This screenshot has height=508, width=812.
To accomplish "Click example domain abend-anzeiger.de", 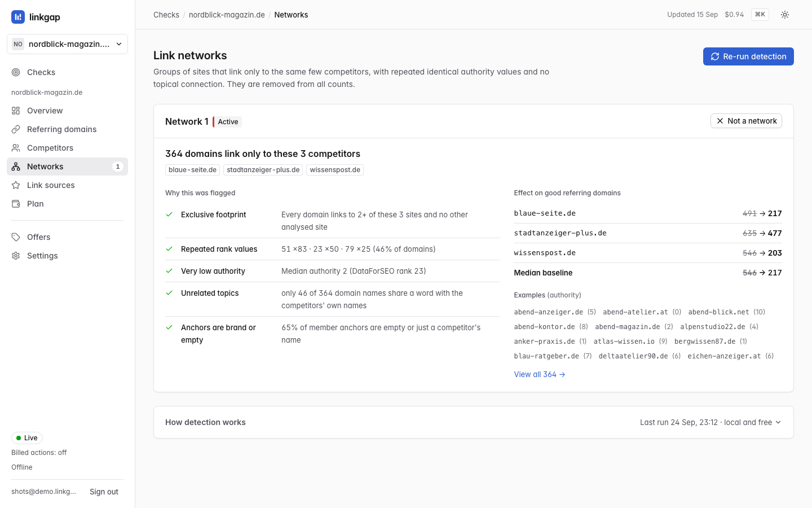I will (x=548, y=312).
